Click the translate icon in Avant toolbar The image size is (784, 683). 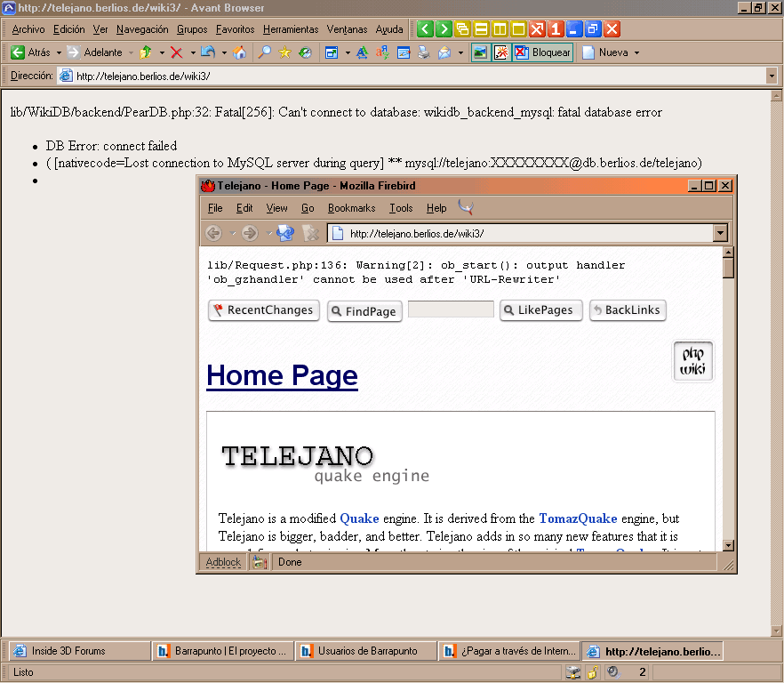pos(382,52)
